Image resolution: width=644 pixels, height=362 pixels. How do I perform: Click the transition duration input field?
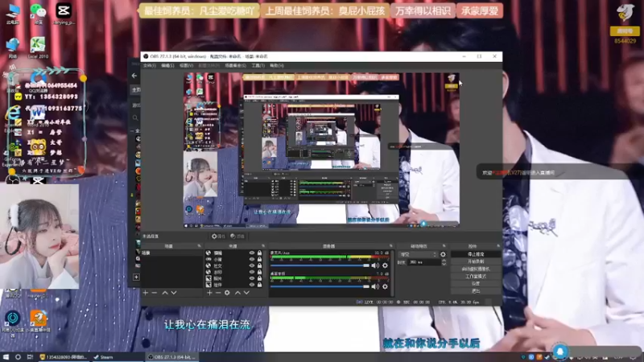[x=423, y=262]
